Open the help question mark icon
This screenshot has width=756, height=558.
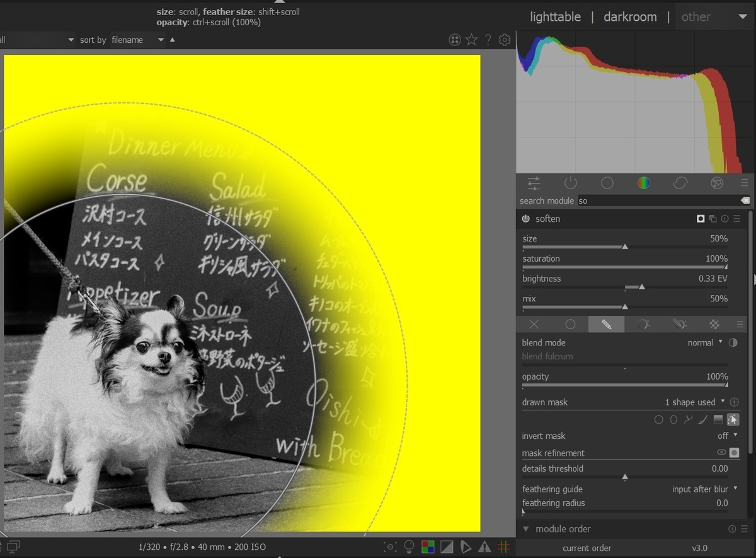(488, 40)
